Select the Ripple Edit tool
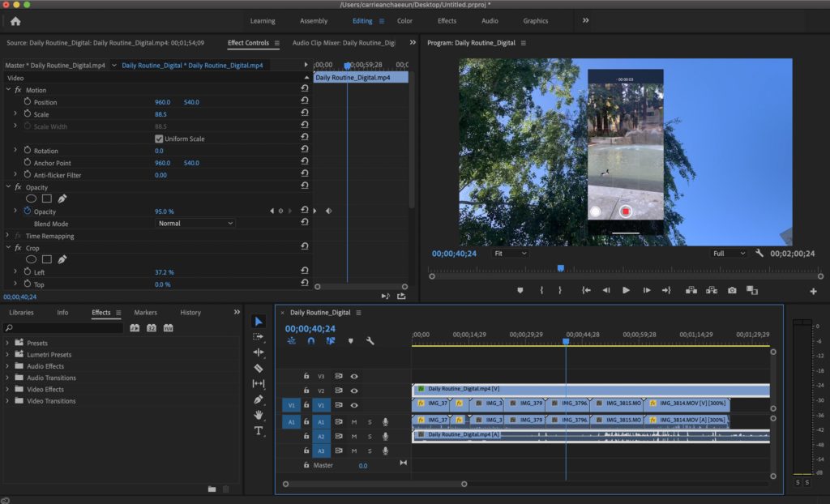Viewport: 830px width, 504px height. click(259, 352)
